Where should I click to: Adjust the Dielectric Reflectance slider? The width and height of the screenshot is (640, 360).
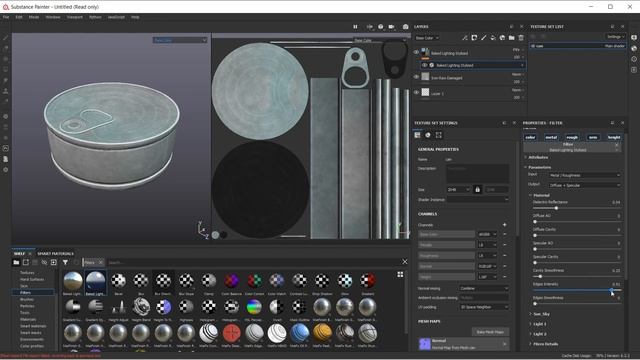point(577,208)
